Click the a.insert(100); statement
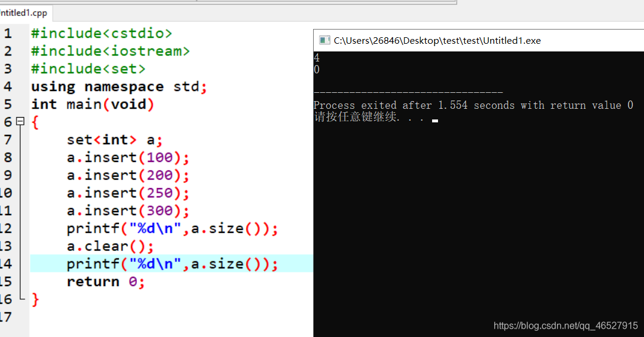 point(128,158)
